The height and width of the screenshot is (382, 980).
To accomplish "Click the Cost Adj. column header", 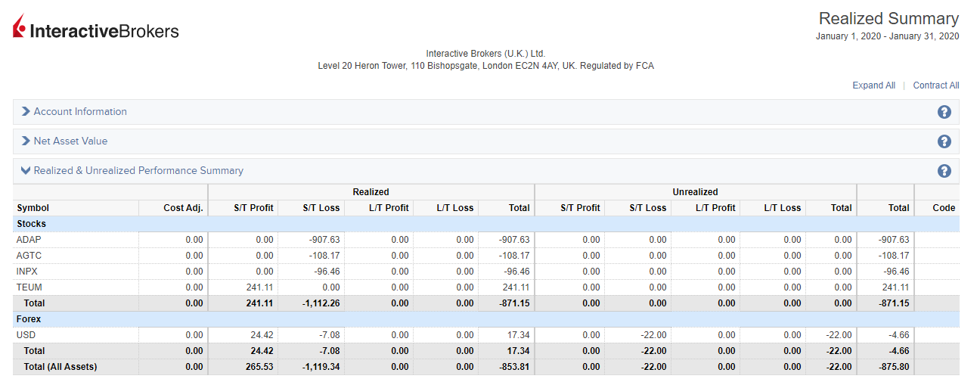I will 183,208.
